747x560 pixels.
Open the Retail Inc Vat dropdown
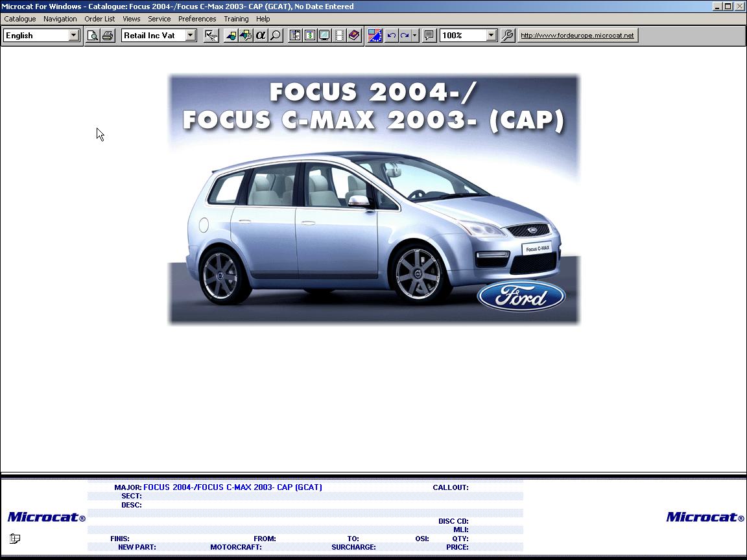191,36
